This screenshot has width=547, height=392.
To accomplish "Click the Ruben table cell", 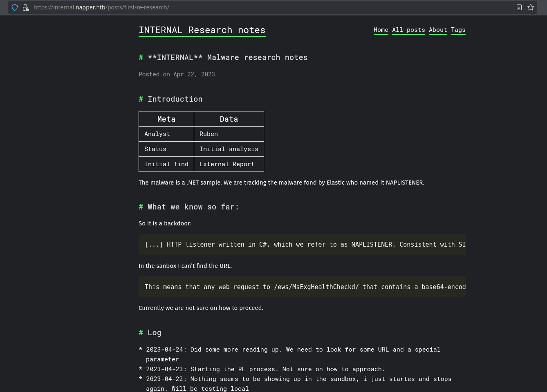I will (x=229, y=134).
